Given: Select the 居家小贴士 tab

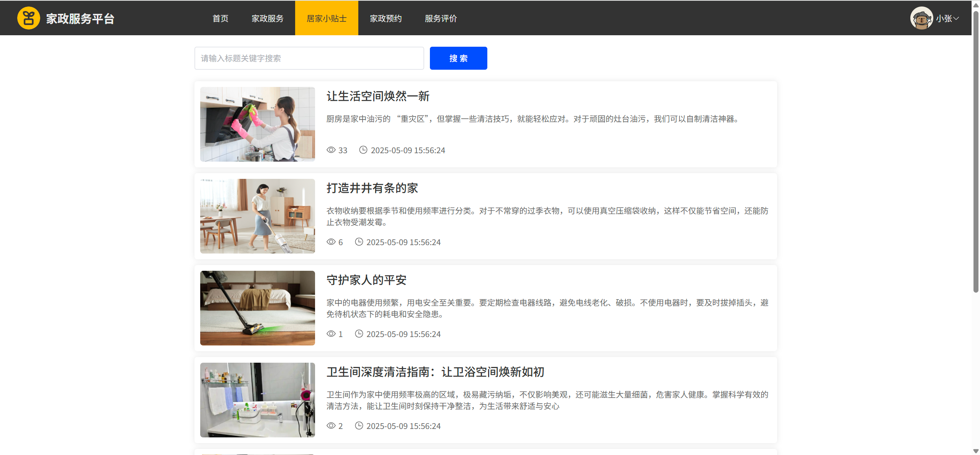Looking at the screenshot, I should pyautogui.click(x=327, y=18).
